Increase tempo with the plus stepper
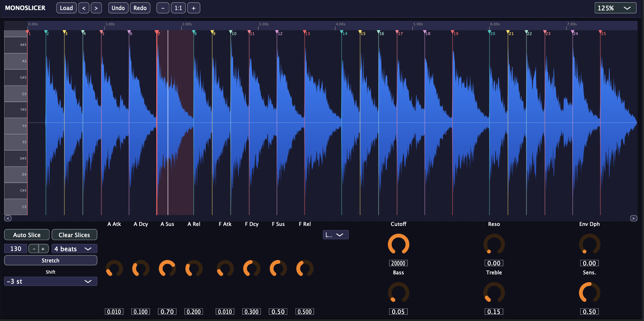644x321 pixels. [x=43, y=249]
